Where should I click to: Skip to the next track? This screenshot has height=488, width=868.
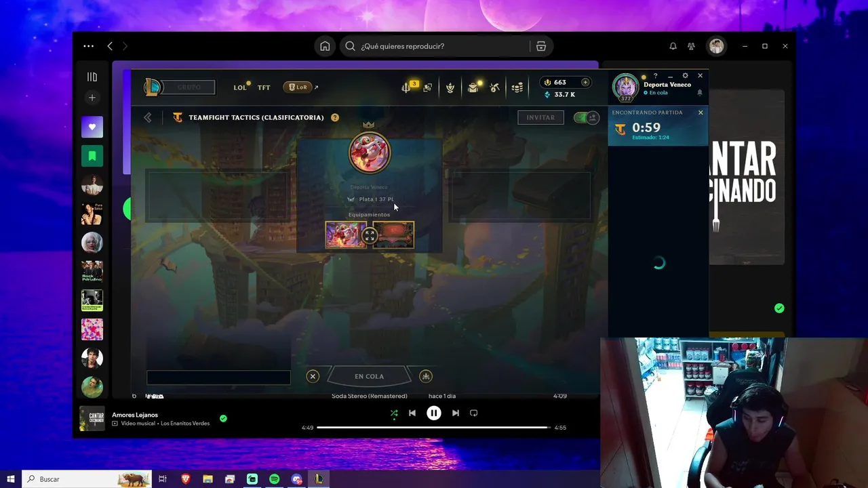click(x=455, y=413)
